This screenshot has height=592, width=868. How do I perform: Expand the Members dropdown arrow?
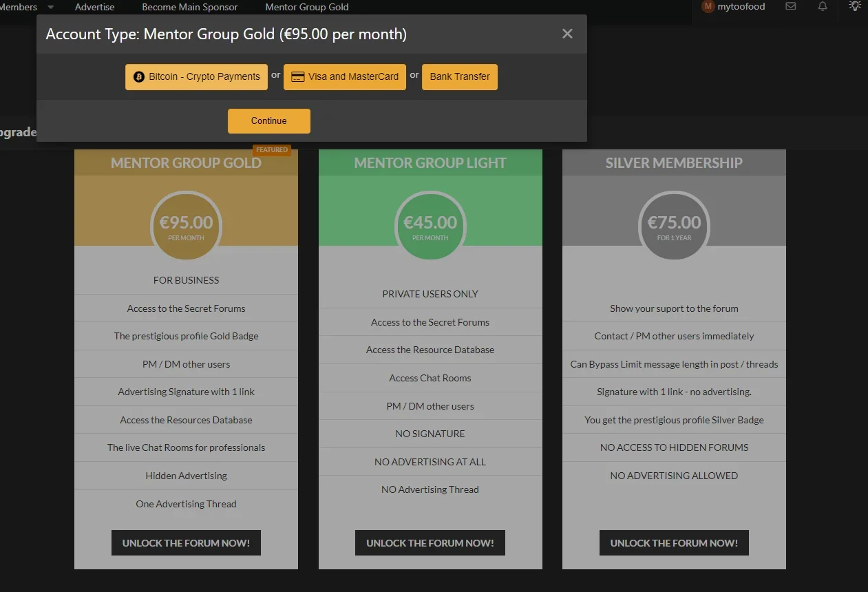point(50,7)
